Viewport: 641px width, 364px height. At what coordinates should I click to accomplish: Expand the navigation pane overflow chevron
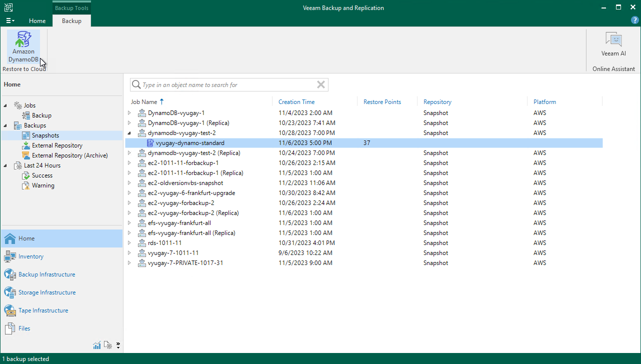[x=118, y=345]
